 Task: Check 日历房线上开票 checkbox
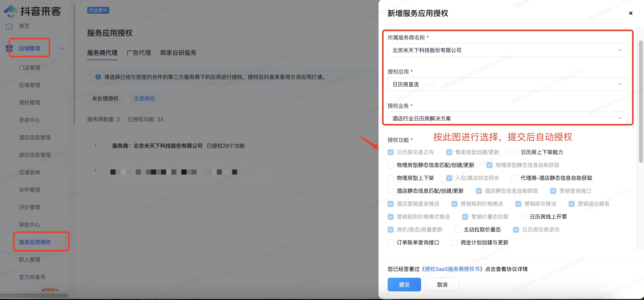pos(524,217)
